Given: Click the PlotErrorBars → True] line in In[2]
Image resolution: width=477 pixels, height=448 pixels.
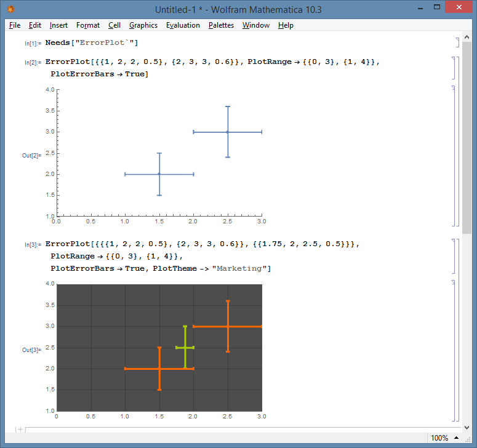Looking at the screenshot, I should [100, 74].
